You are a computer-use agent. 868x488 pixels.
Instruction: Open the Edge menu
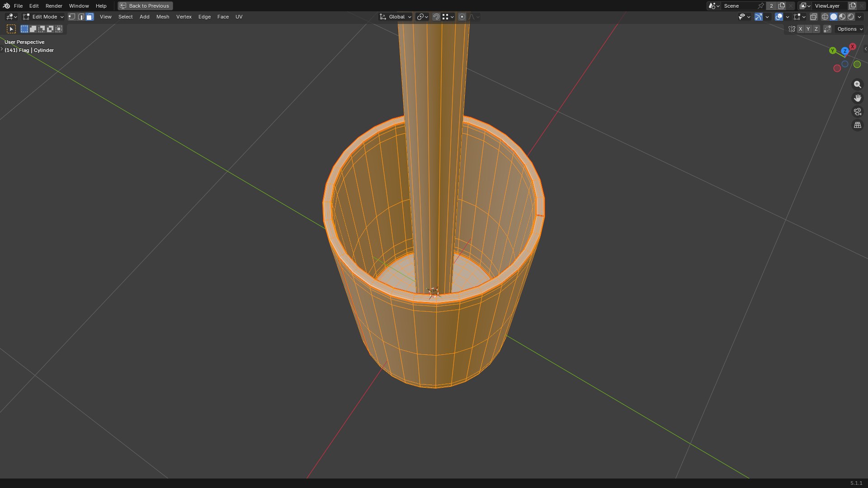coord(204,17)
